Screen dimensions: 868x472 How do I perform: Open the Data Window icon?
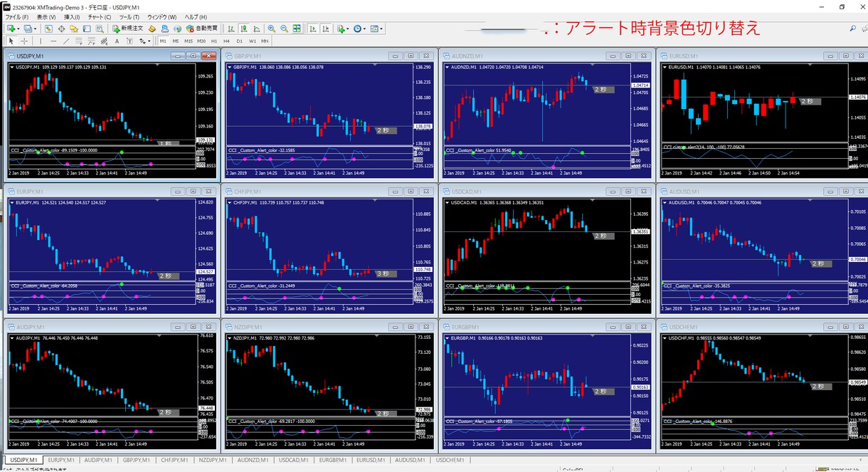coord(61,29)
